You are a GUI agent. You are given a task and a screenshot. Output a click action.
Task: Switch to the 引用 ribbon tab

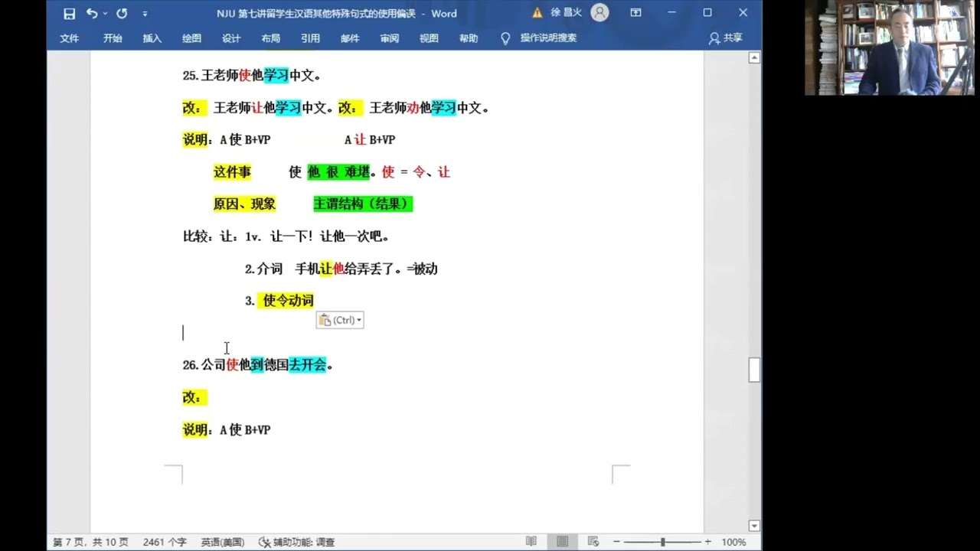coord(310,38)
